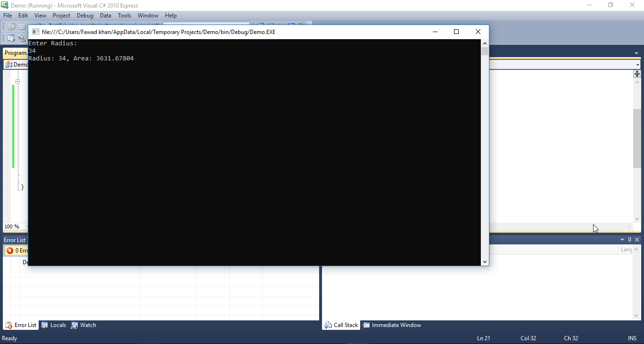The image size is (644, 344).
Task: Open the File menu
Action: coord(8,16)
